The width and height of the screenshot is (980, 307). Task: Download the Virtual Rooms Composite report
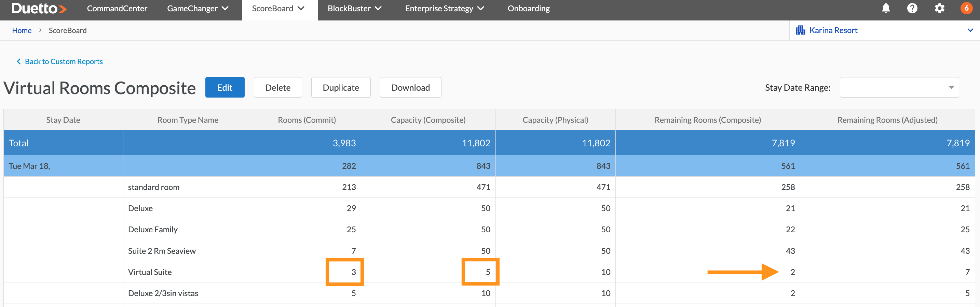coord(410,87)
